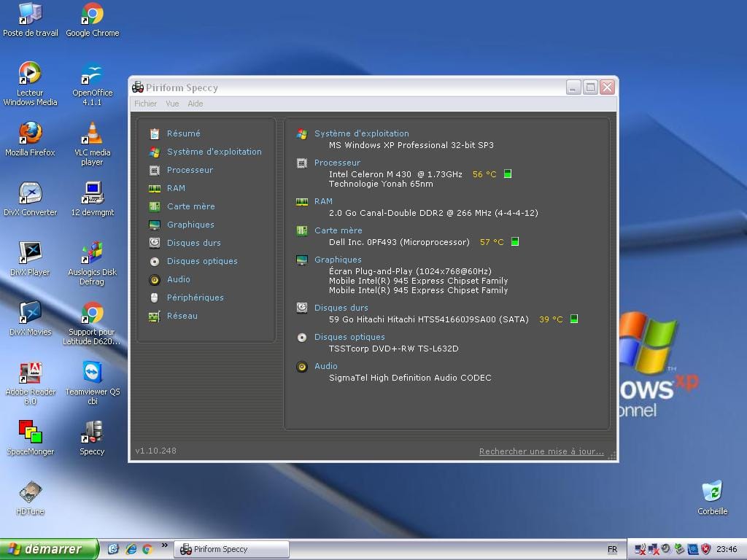Click FR language indicator in taskbar
Image resolution: width=747 pixels, height=560 pixels.
click(x=612, y=550)
